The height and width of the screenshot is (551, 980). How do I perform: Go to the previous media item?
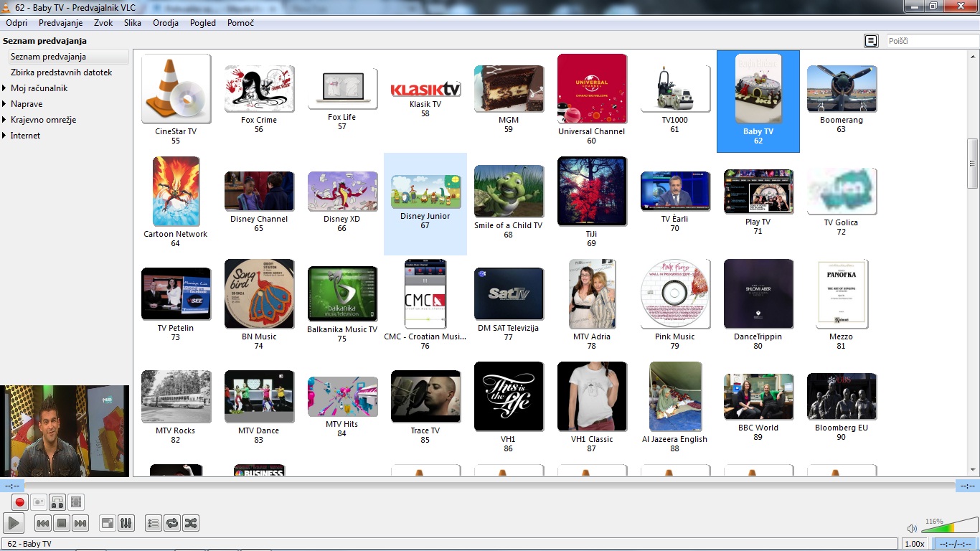pos(42,523)
